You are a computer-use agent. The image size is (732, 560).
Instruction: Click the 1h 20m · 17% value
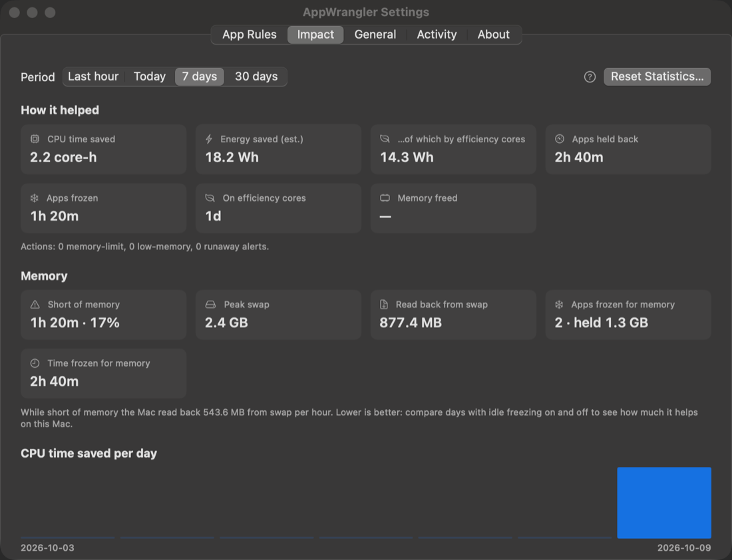75,323
